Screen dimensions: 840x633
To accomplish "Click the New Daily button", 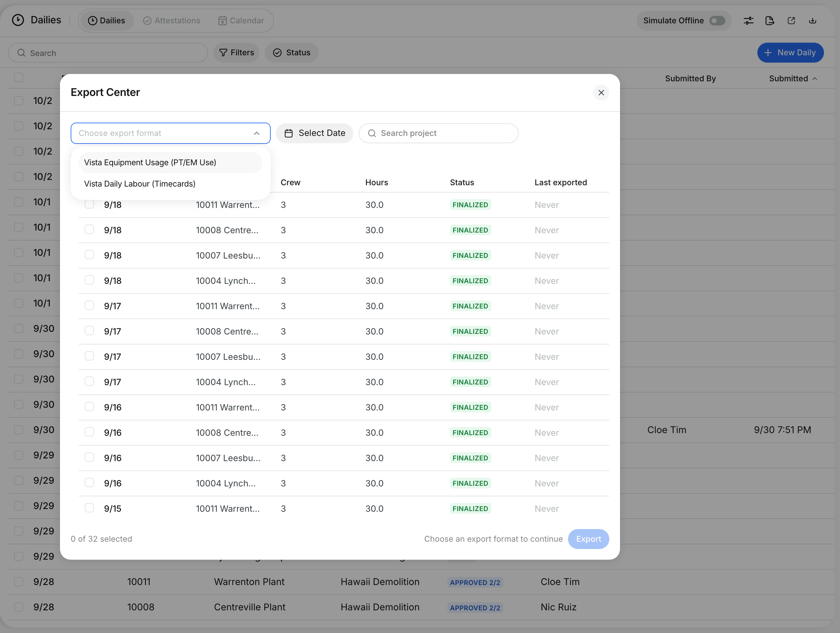I will click(790, 52).
